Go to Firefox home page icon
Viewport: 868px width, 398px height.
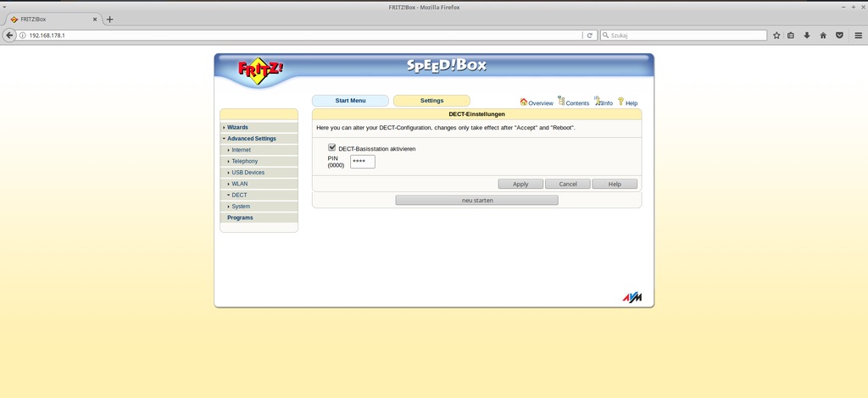point(823,36)
